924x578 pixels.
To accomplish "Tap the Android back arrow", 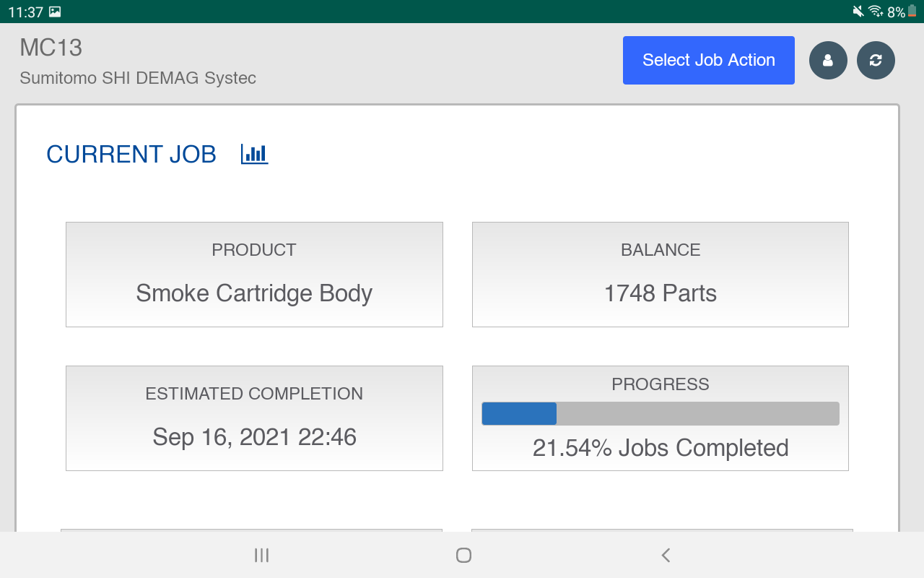I will pyautogui.click(x=666, y=555).
